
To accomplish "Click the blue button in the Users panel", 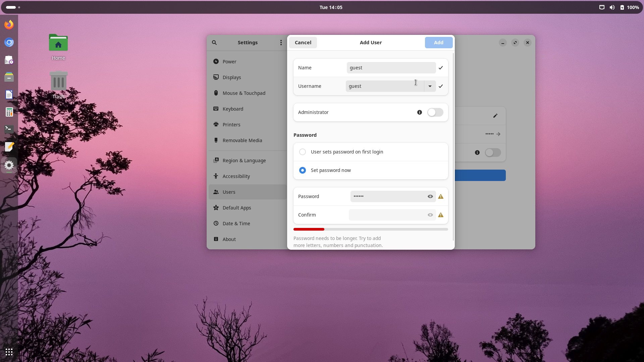I will [480, 175].
